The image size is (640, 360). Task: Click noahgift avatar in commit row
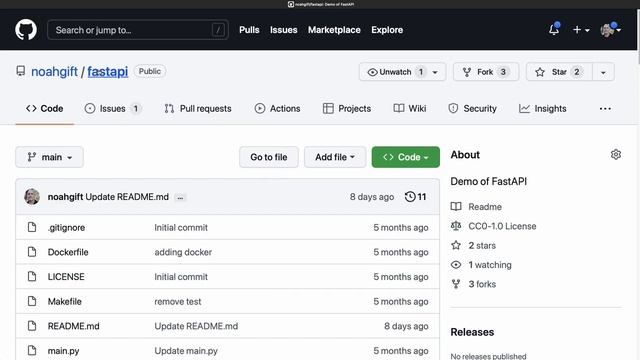[x=32, y=197]
